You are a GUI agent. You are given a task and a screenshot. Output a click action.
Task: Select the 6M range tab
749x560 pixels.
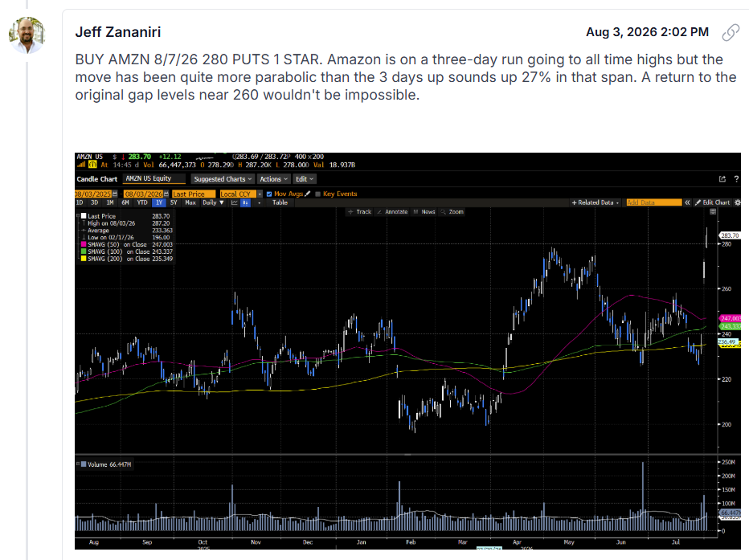tap(125, 202)
